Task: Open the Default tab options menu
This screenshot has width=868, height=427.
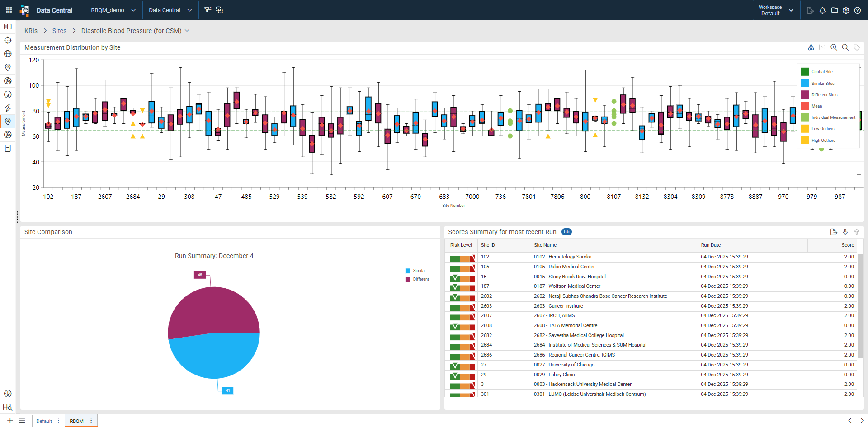Action: (x=59, y=421)
